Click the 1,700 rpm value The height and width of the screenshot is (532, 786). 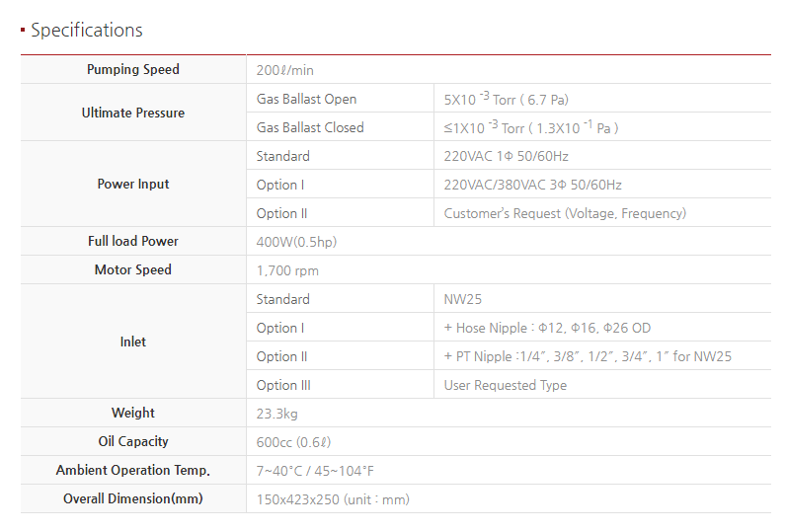(x=287, y=270)
